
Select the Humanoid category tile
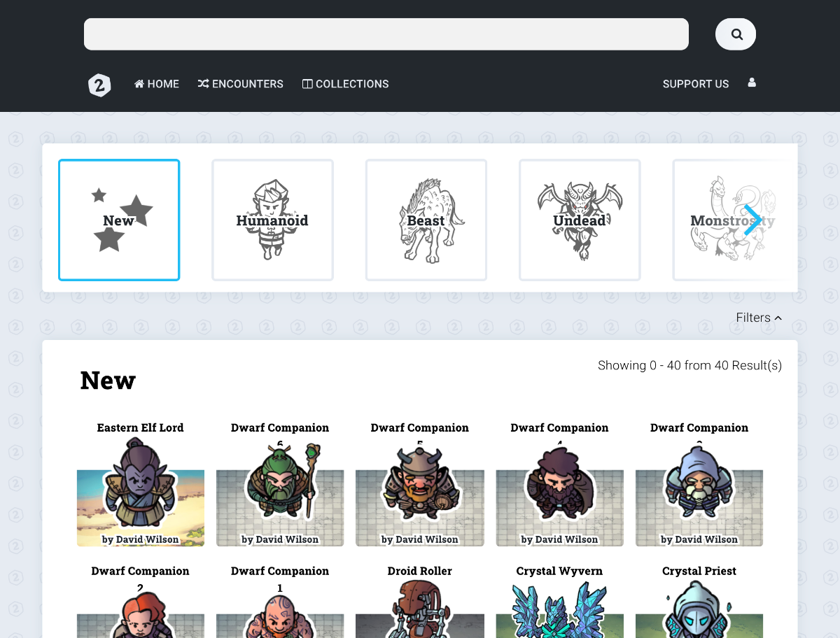[272, 220]
